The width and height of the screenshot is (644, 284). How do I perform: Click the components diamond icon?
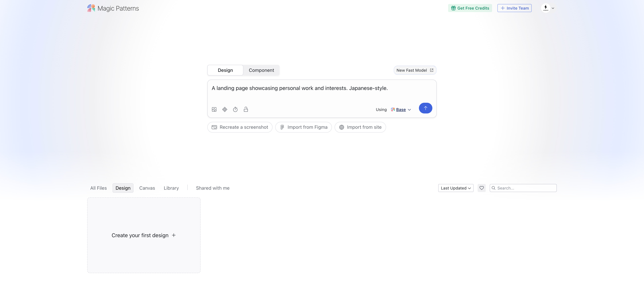coord(225,109)
